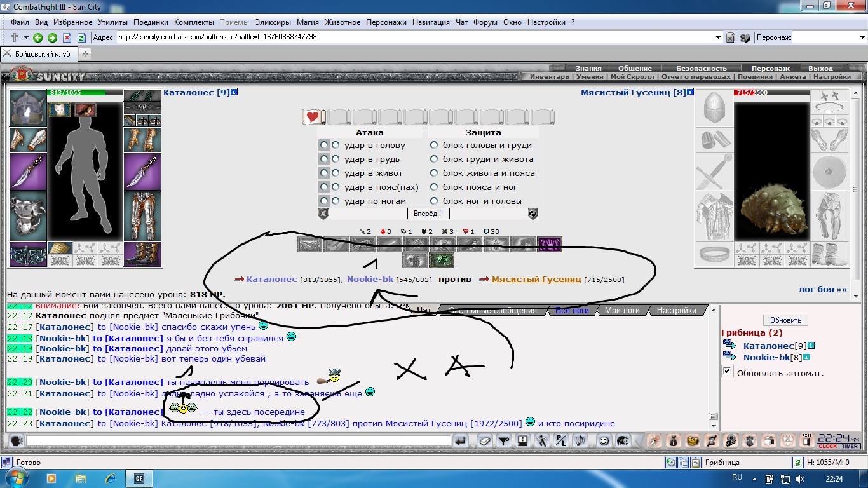Screen dimensions: 868x488
Task: Clear chat with the eraser icon
Action: click(x=485, y=440)
